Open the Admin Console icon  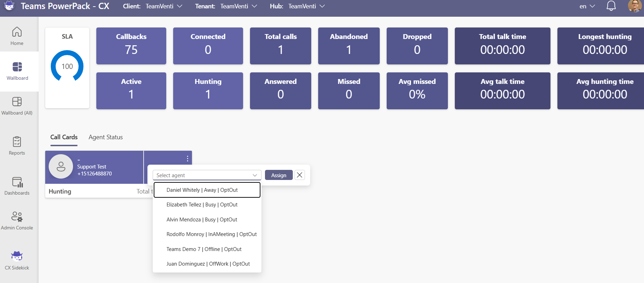click(17, 221)
